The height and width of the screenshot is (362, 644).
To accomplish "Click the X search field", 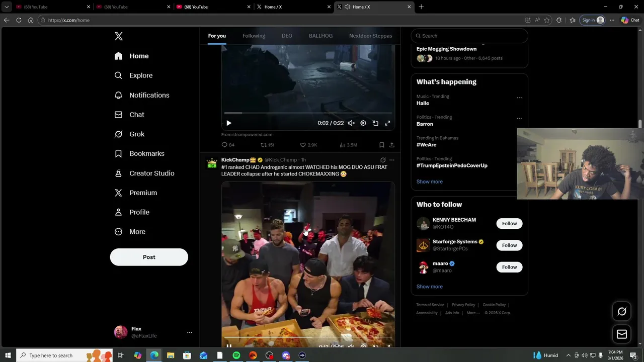I will click(x=469, y=36).
